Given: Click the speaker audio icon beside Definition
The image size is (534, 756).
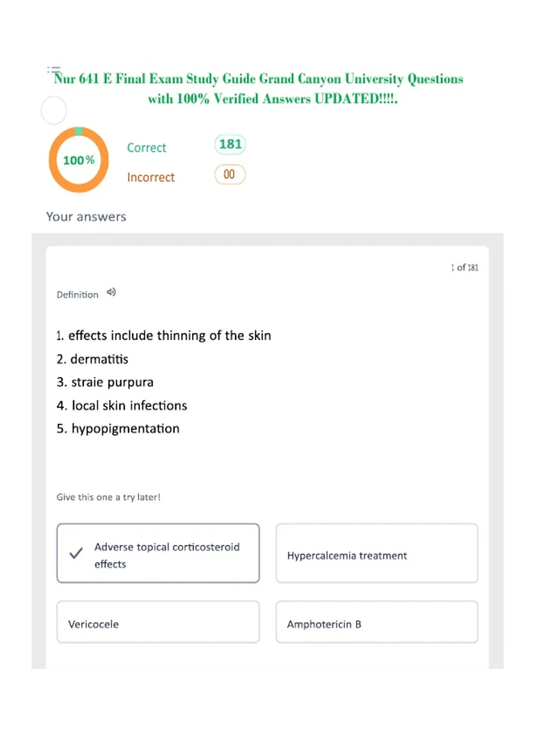Looking at the screenshot, I should click(111, 292).
